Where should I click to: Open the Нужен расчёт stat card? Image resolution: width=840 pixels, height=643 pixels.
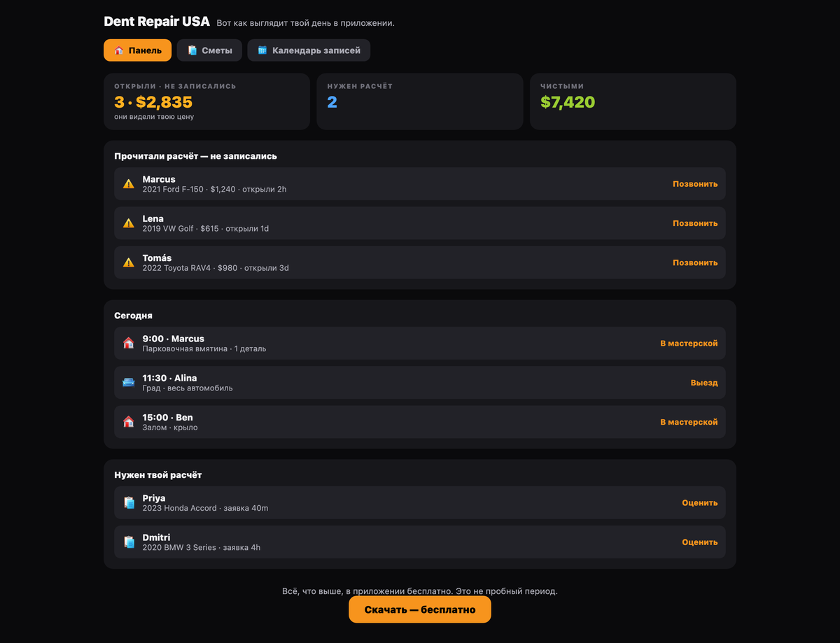[420, 101]
